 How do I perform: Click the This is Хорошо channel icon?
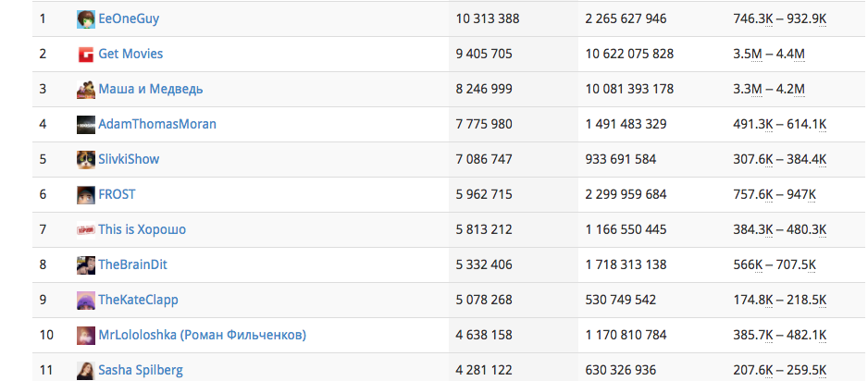(85, 229)
